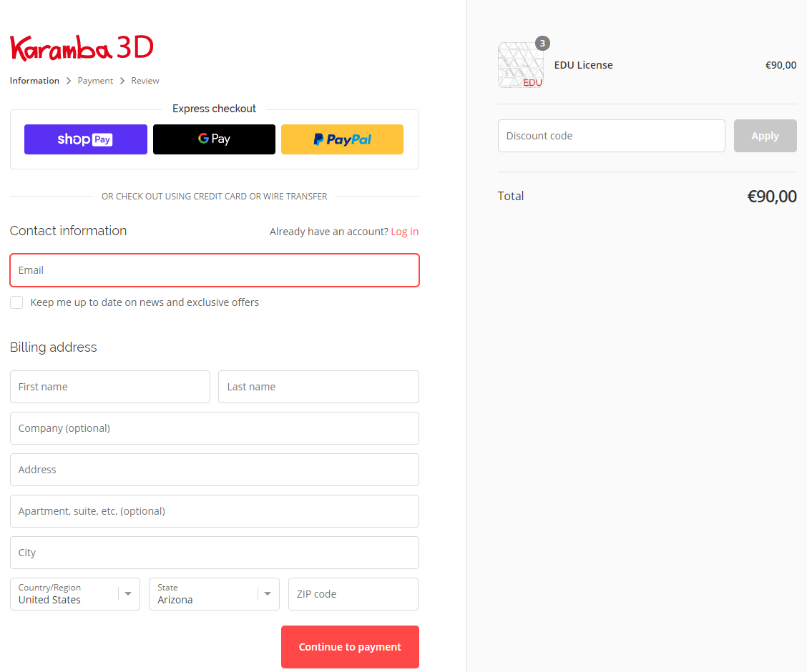Open the State dropdown showing Arizona

tap(214, 594)
